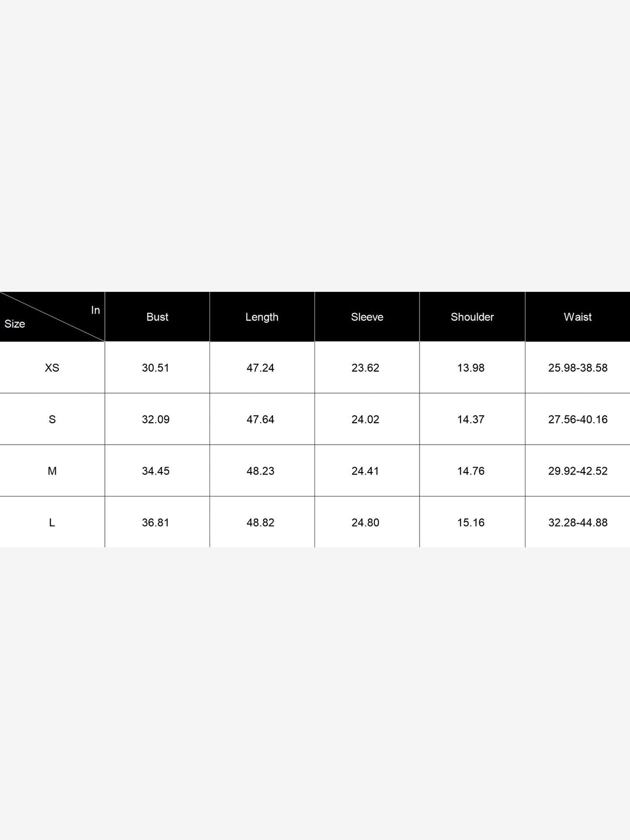The height and width of the screenshot is (840, 630).
Task: Select the XS size row label
Action: click(x=52, y=367)
